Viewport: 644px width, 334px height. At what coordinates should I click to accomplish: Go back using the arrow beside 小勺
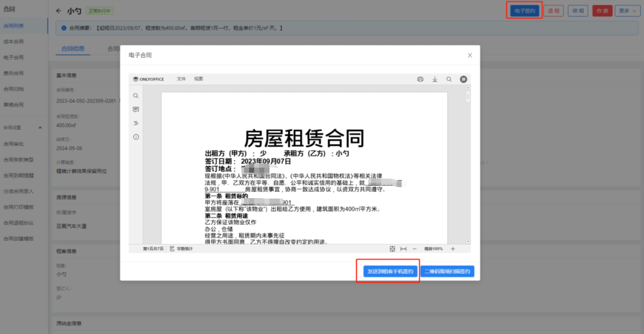click(58, 11)
